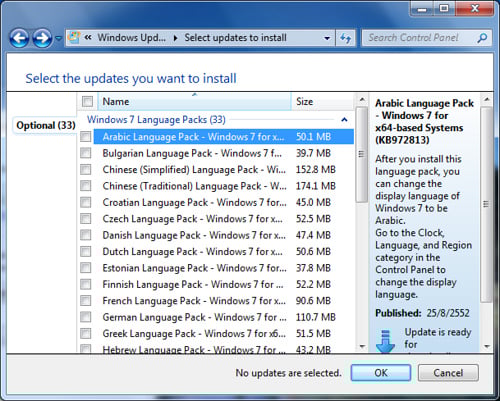Image resolution: width=500 pixels, height=401 pixels.
Task: Select the Finnish Language Pack row text
Action: coord(193,284)
